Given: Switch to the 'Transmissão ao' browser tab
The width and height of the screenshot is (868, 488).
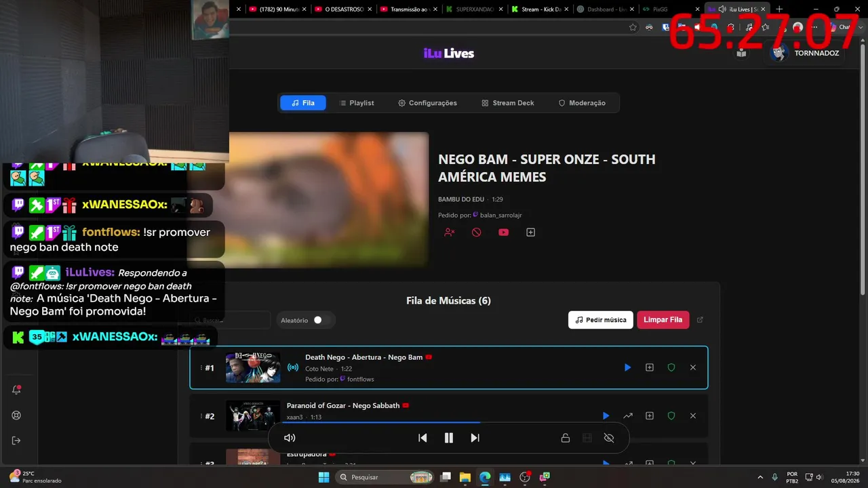Looking at the screenshot, I should (x=408, y=9).
